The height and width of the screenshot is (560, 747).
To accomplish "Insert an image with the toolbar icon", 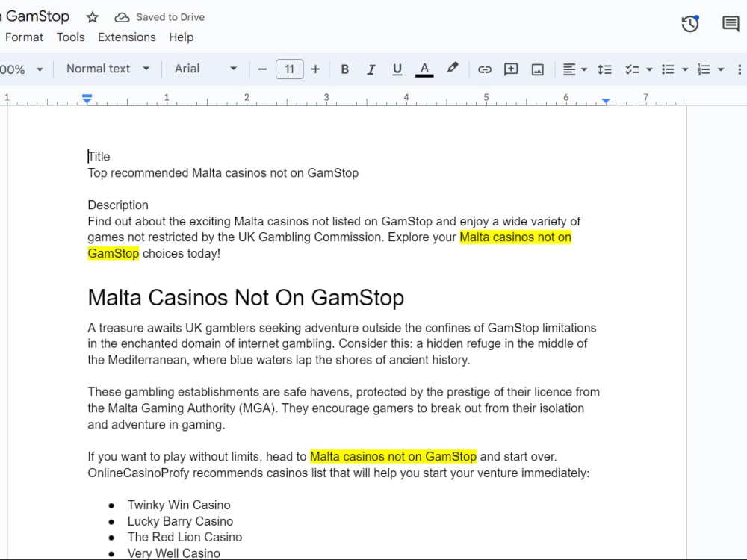I will [537, 69].
